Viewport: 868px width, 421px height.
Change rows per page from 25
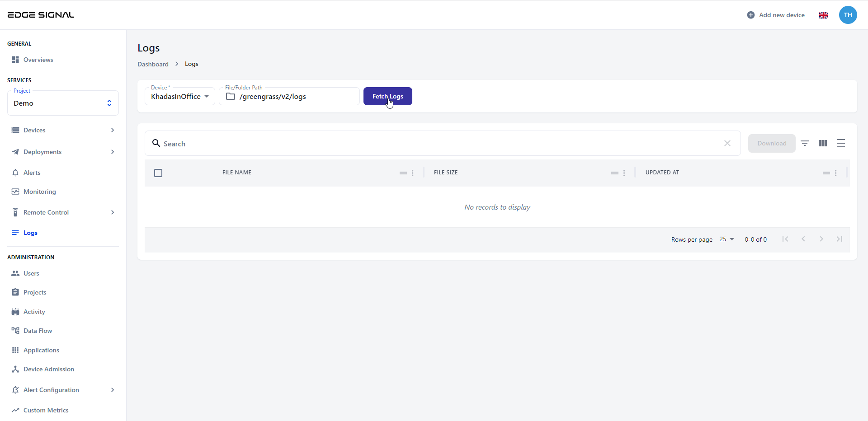pos(726,239)
